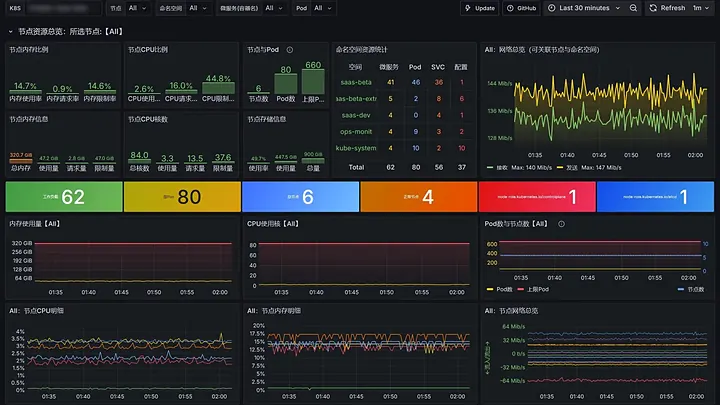Open the 1m refresh interval dropdown
The width and height of the screenshot is (720, 405).
tap(701, 8)
